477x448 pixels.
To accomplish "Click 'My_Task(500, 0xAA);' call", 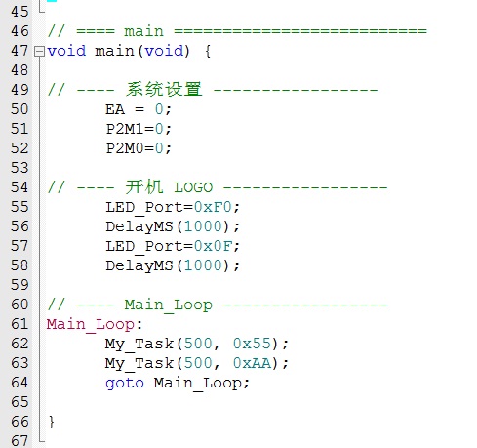I will pos(197,363).
